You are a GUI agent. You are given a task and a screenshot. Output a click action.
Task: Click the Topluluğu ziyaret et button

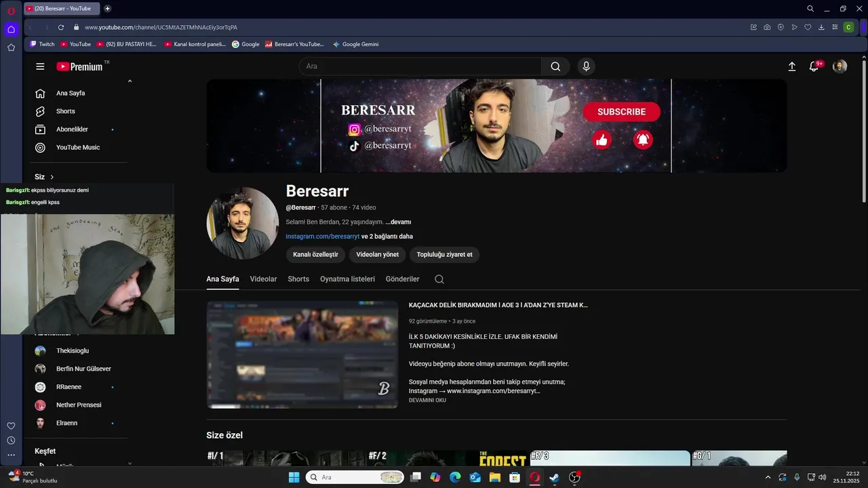[445, 255]
